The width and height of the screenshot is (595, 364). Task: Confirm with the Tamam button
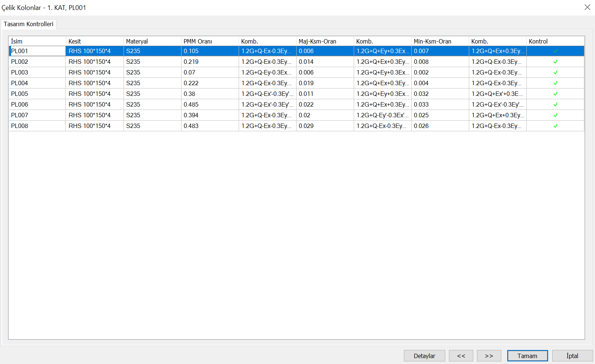point(527,356)
